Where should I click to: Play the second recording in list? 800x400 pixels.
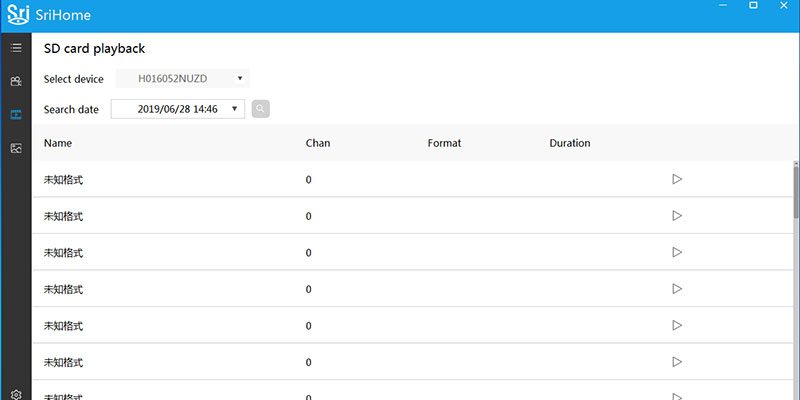coord(677,215)
